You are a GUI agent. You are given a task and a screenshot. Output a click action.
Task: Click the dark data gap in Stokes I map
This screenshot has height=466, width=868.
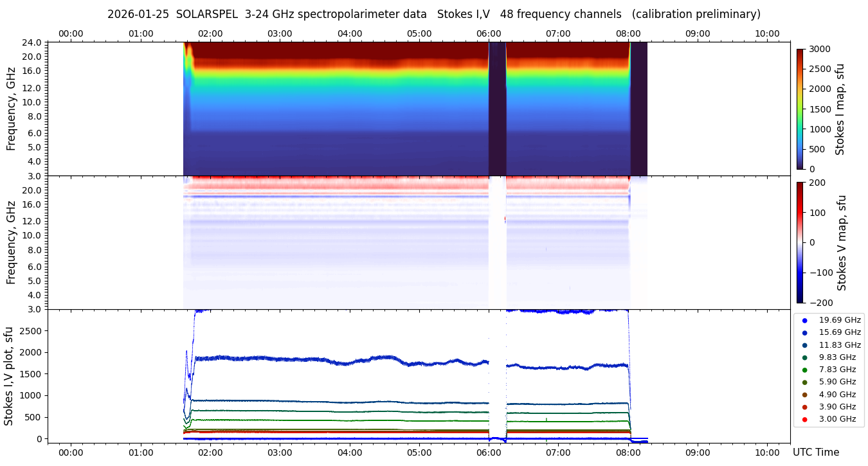(x=497, y=109)
